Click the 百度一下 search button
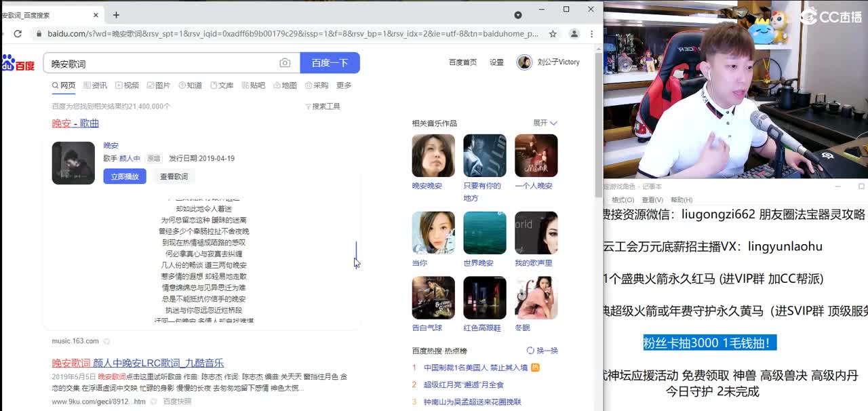This screenshot has width=868, height=411. pos(330,62)
